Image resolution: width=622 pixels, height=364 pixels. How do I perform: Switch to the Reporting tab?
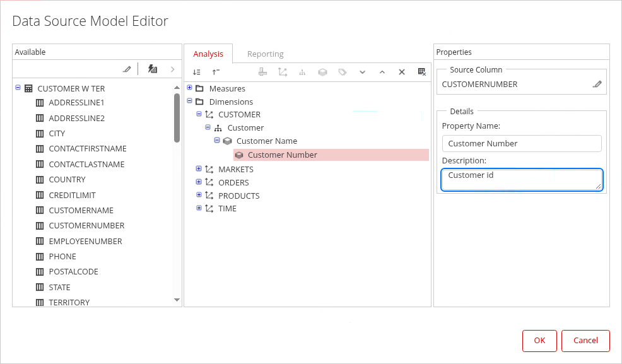click(x=265, y=54)
